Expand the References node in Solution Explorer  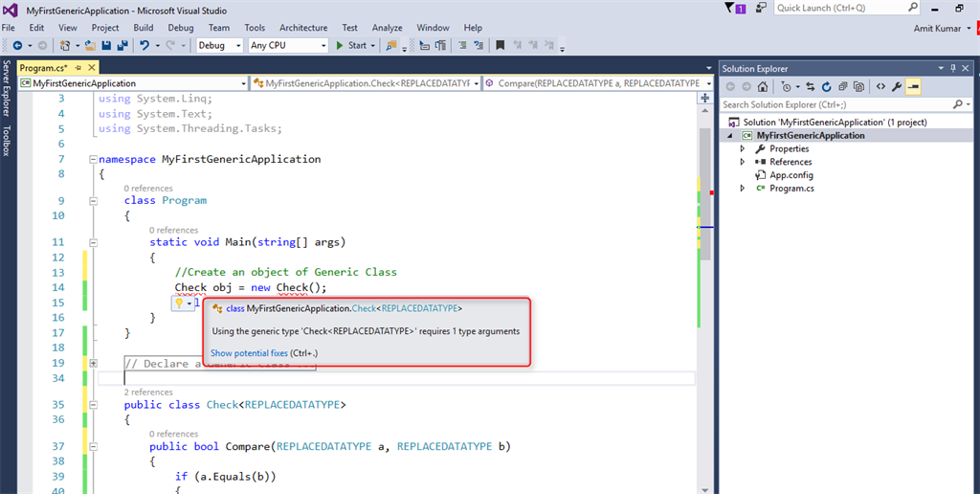744,162
